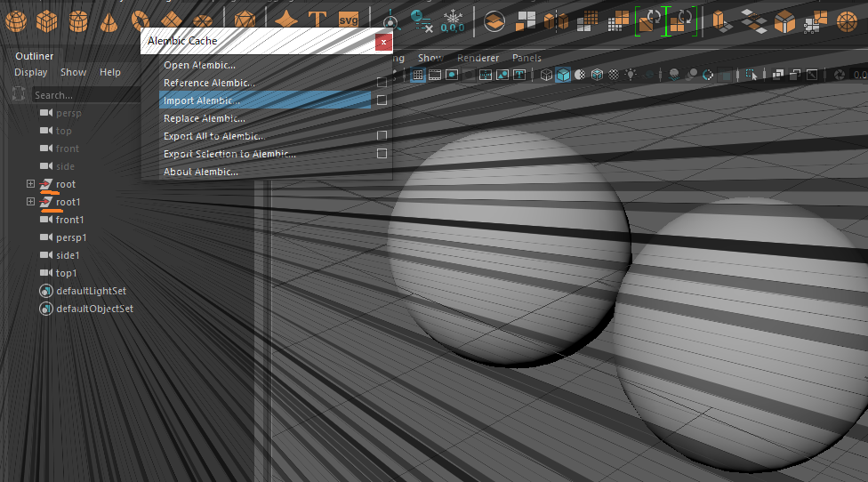Click the Outliner search field
Viewport: 868px width, 482px height.
pyautogui.click(x=85, y=95)
